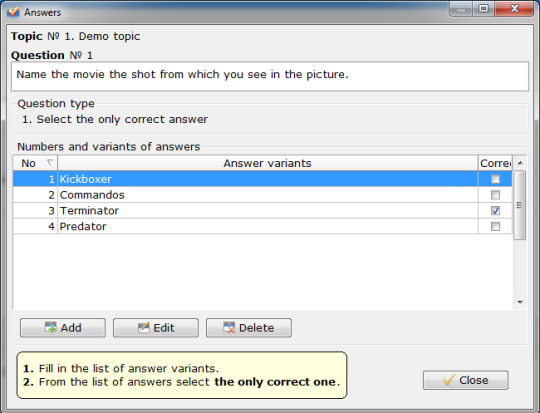Select the Predator answer row
The image size is (540, 413).
click(262, 226)
